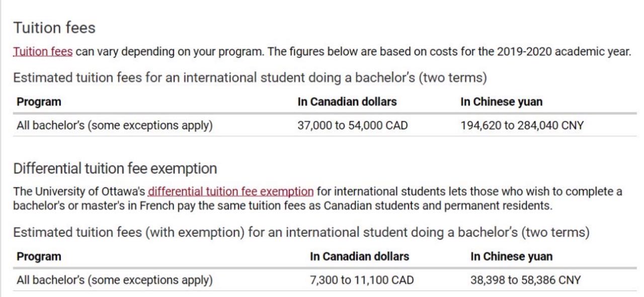Select the 7,300 to 11,100 CAD cell
Screen dimensions: 644x297
pyautogui.click(x=362, y=280)
